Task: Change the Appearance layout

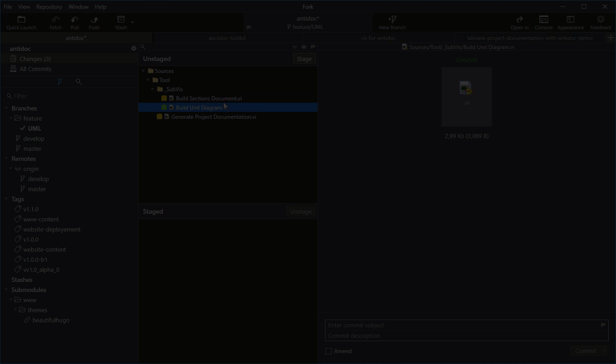Action: click(571, 22)
